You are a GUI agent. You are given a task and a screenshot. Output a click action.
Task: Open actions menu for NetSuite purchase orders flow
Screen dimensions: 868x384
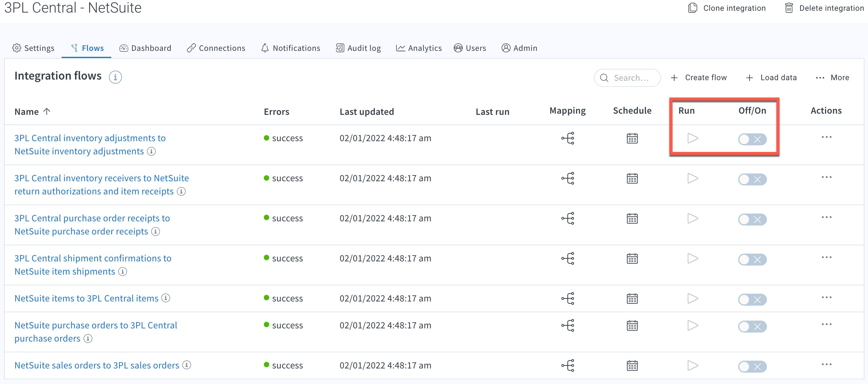pos(826,324)
